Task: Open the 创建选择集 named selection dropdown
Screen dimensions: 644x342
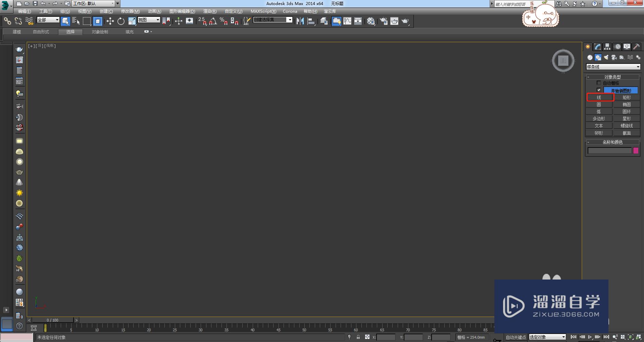Action: pos(273,20)
